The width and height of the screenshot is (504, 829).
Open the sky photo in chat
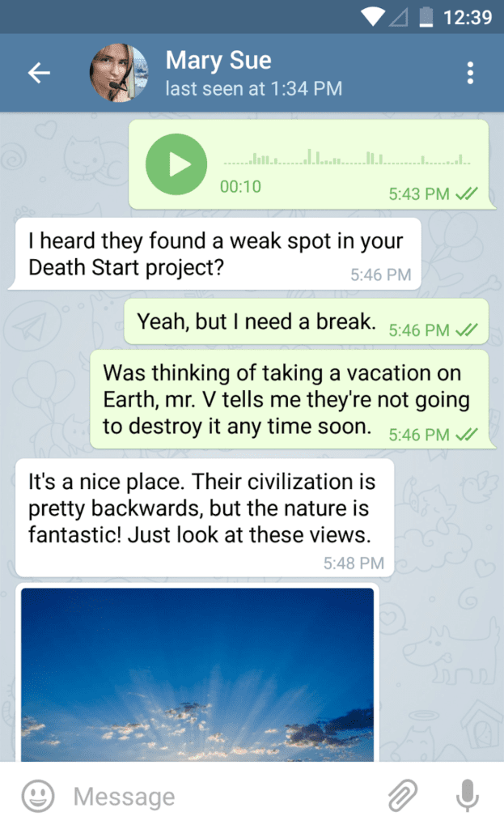(197, 674)
